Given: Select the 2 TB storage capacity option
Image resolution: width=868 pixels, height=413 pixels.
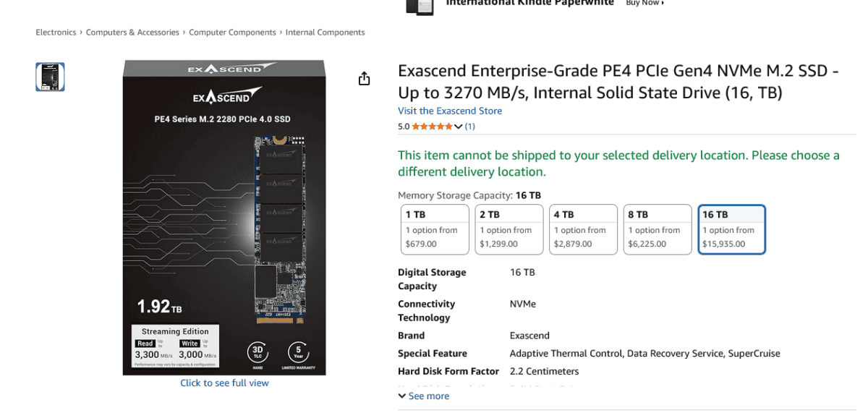Looking at the screenshot, I should point(509,229).
